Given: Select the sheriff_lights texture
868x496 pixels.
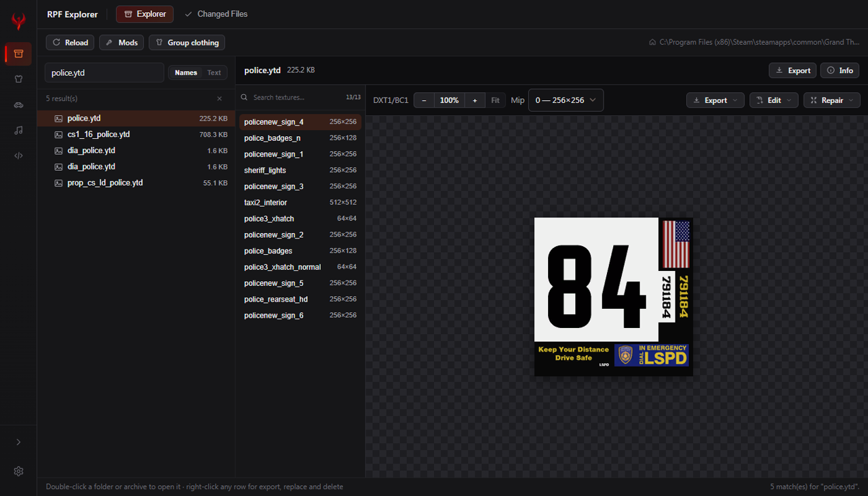Looking at the screenshot, I should coord(300,170).
